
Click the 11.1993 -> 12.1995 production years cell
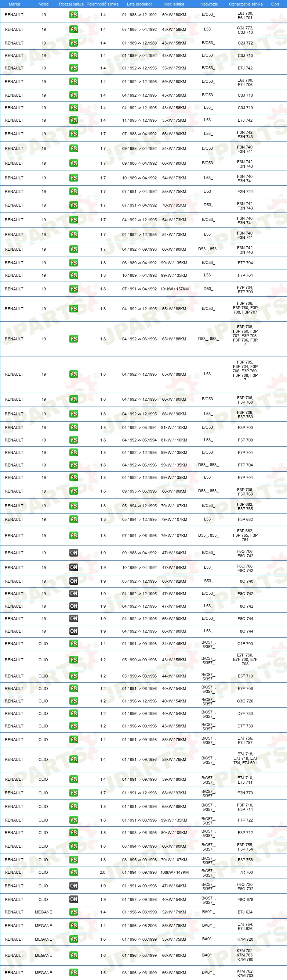(139, 120)
